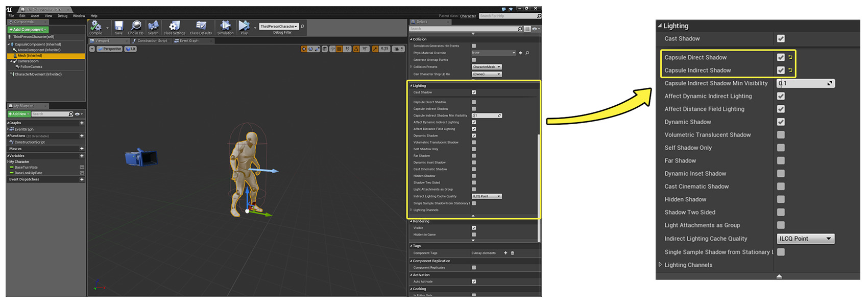Click the Simulation toolbar icon
Screen dimensions: 868x303
click(225, 26)
